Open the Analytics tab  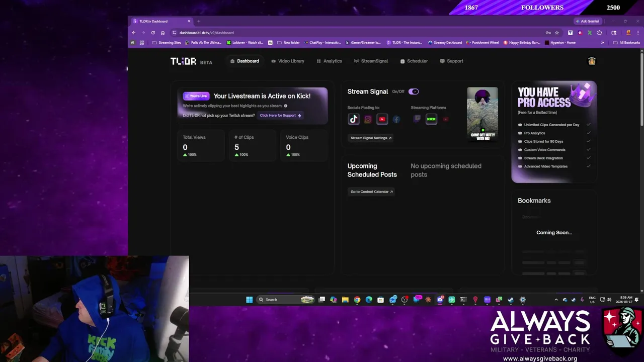pyautogui.click(x=329, y=61)
